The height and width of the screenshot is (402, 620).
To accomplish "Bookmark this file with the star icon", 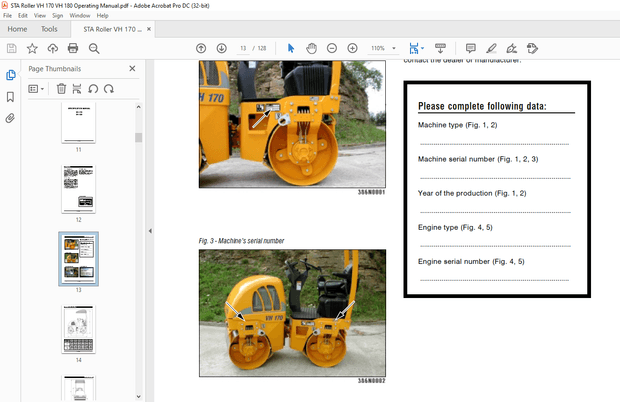I will click(x=32, y=48).
